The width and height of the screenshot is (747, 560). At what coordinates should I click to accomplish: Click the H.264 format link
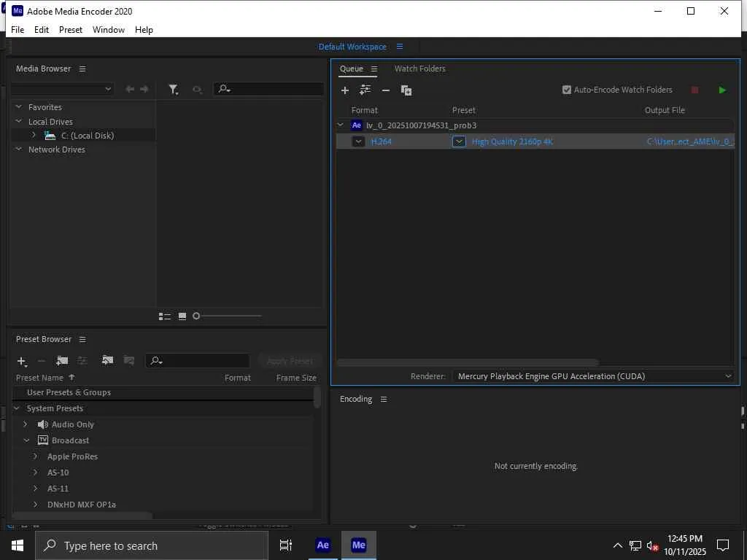tap(381, 141)
